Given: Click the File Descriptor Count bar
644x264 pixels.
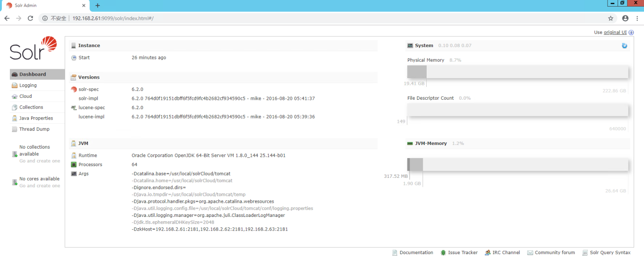Looking at the screenshot, I should [518, 110].
